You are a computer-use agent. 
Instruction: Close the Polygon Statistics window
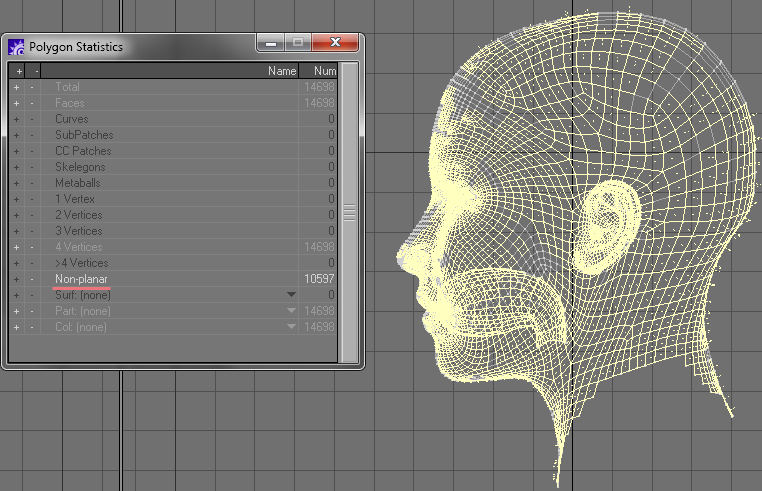pyautogui.click(x=334, y=44)
